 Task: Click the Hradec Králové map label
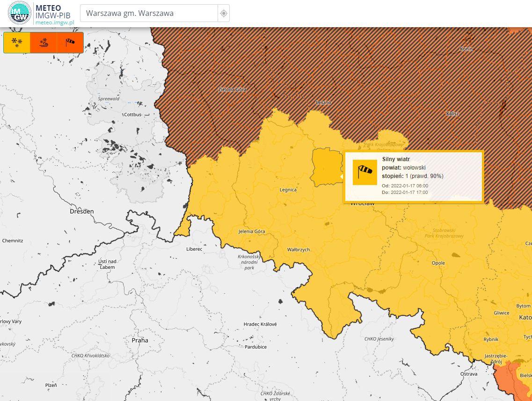(x=260, y=324)
